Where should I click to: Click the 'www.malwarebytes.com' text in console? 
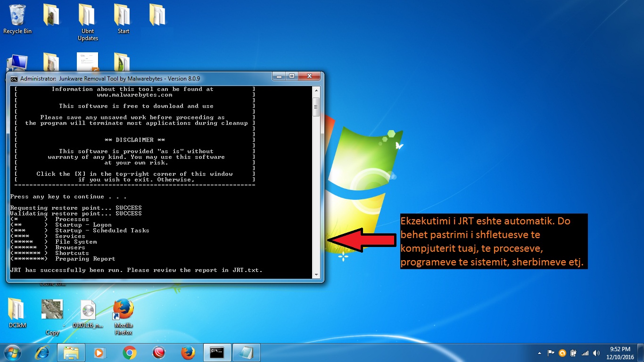(135, 95)
